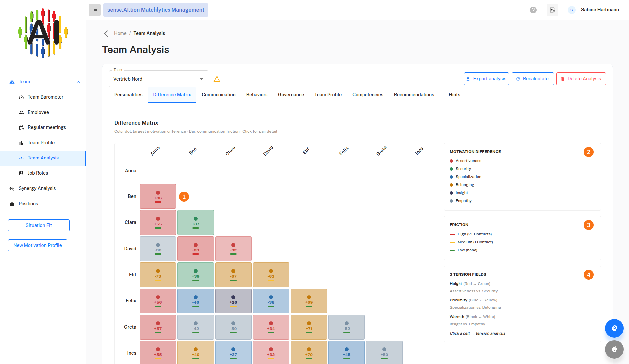This screenshot has width=629, height=364.
Task: Click the Regular meetings calendar icon
Action: point(21,128)
